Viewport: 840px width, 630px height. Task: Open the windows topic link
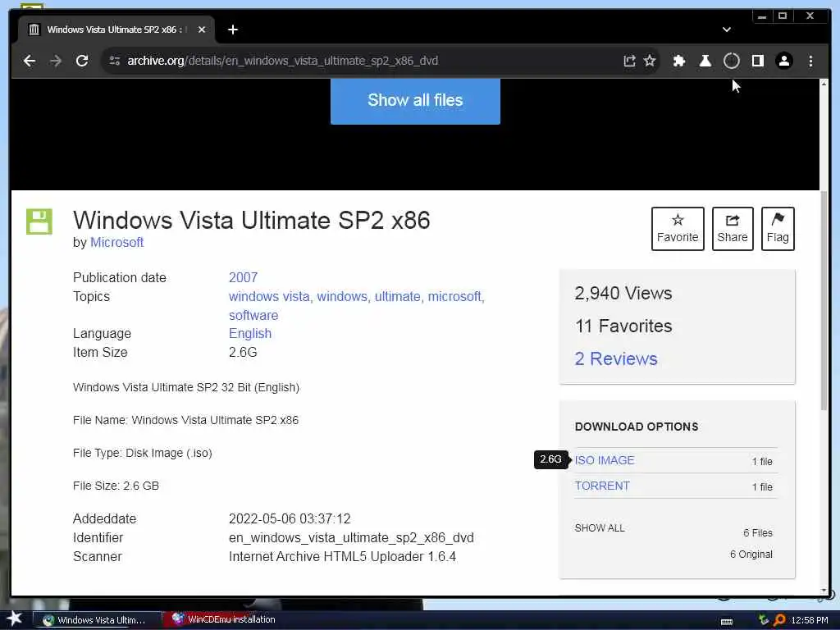click(342, 296)
